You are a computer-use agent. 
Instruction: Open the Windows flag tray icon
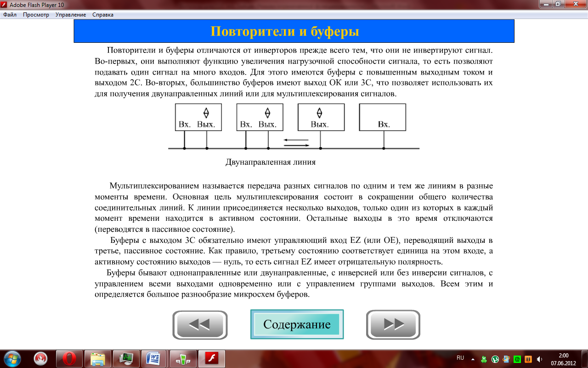506,359
